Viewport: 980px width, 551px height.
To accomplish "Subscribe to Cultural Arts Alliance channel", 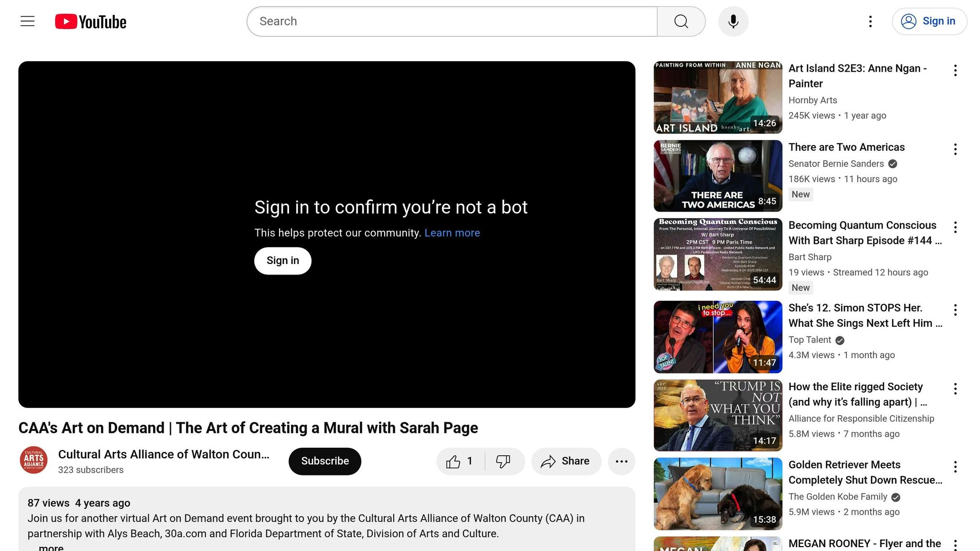I will (325, 461).
